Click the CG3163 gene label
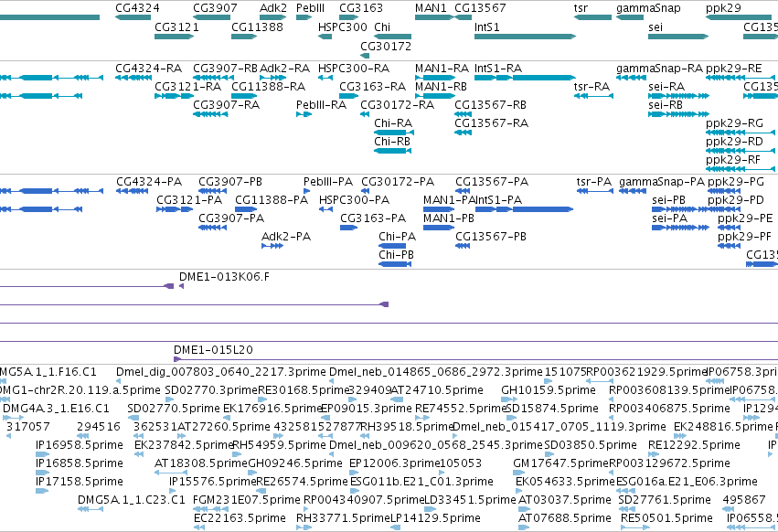The width and height of the screenshot is (778, 532). pos(361,8)
